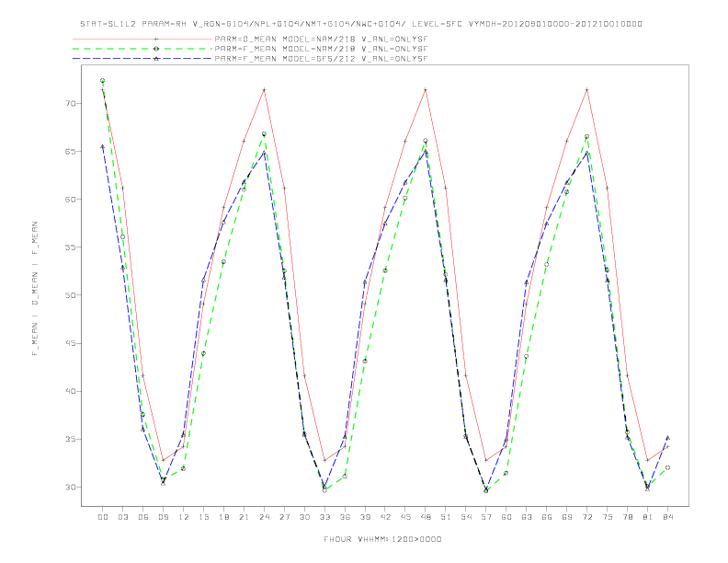
Task: Click the red line peak at hour 72
Action: [x=586, y=89]
